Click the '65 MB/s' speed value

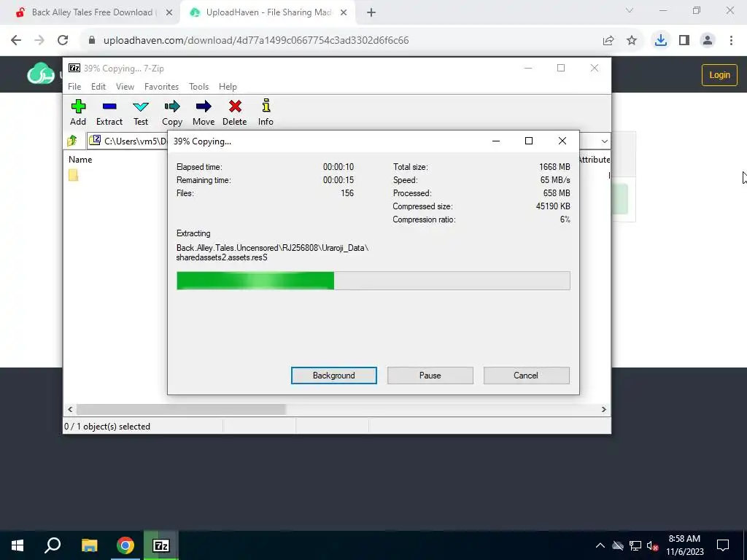point(555,180)
